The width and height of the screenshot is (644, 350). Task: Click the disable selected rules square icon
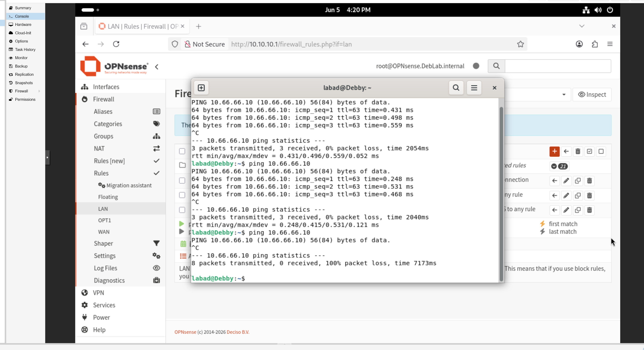tap(601, 151)
